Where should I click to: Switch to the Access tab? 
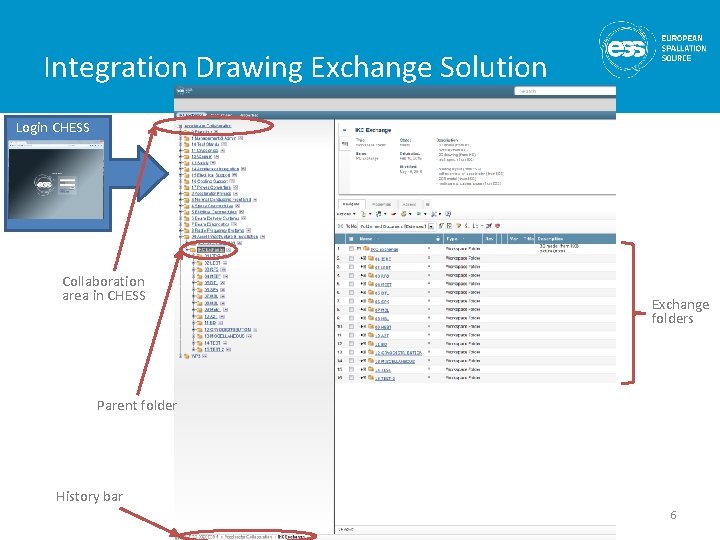(409, 204)
